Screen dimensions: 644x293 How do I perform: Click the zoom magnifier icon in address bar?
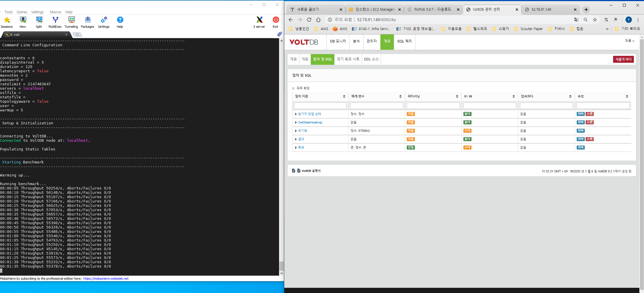tap(586, 20)
